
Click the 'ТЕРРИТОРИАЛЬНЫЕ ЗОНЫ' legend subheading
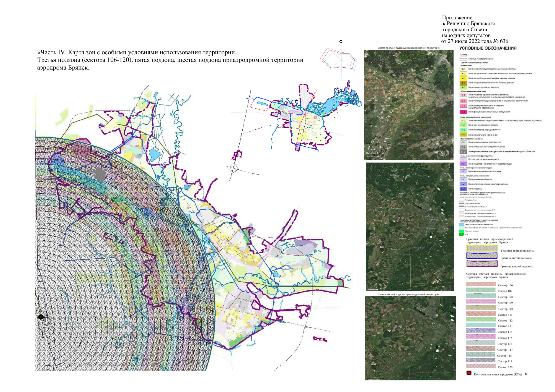click(474, 63)
